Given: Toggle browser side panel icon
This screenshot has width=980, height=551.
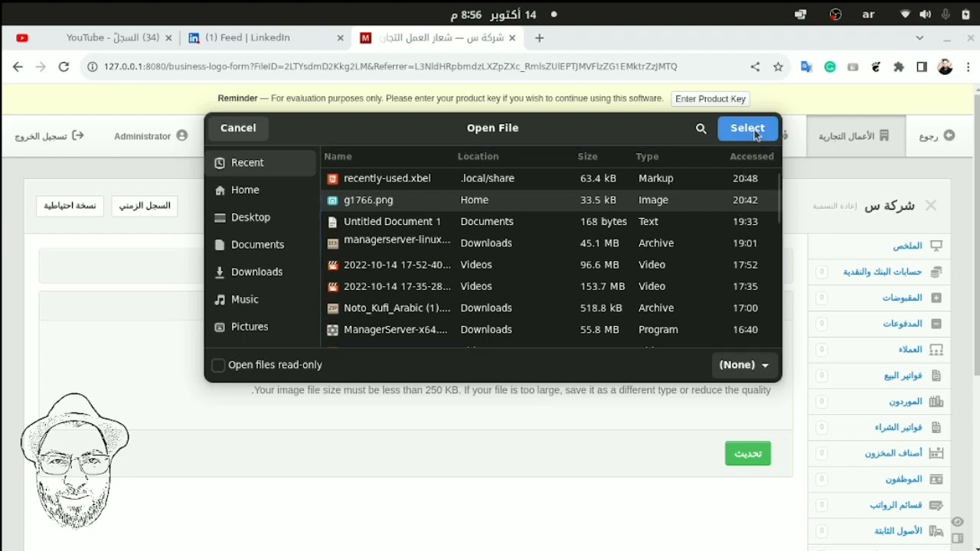Looking at the screenshot, I should [x=922, y=67].
